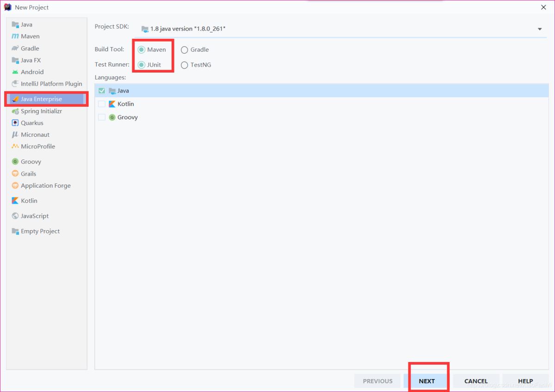Viewport: 555px width, 392px height.
Task: Select JUnit test runner radio button
Action: [x=142, y=65]
